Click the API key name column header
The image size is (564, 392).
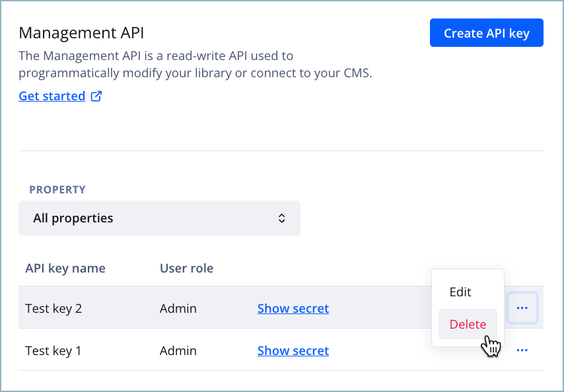(x=65, y=269)
